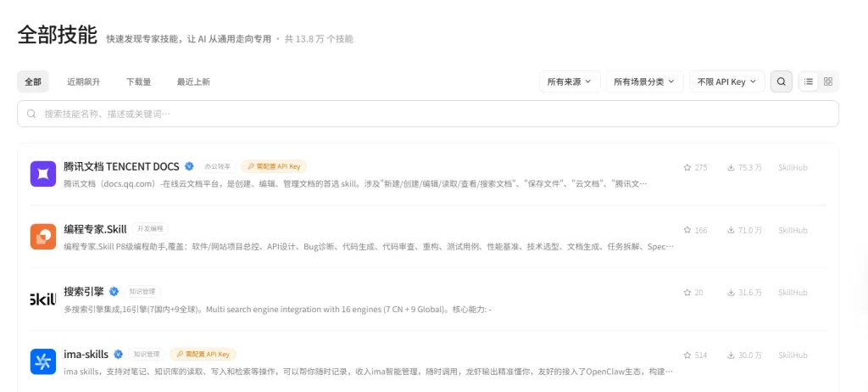This screenshot has width=868, height=392.
Task: Open the ima-skills skill title
Action: click(86, 355)
